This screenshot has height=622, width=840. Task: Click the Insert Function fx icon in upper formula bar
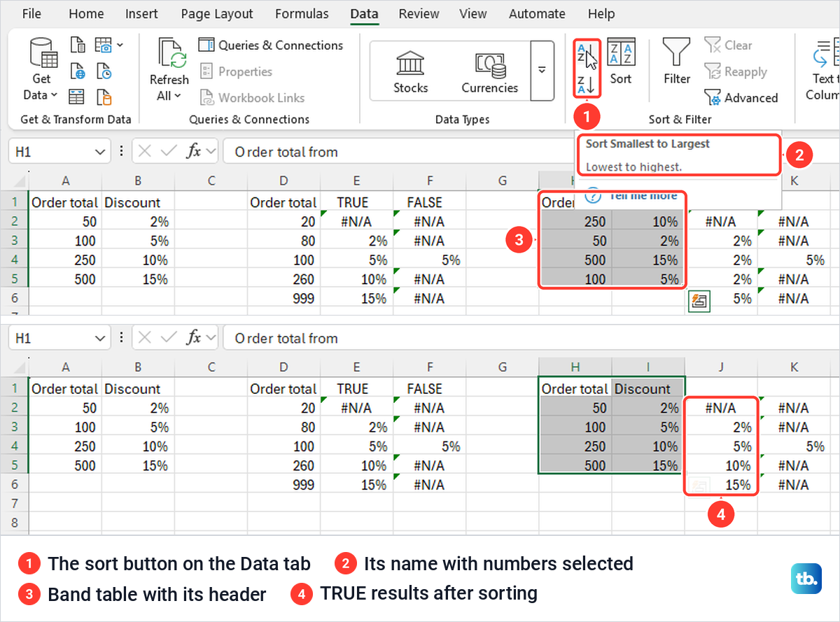(x=194, y=151)
